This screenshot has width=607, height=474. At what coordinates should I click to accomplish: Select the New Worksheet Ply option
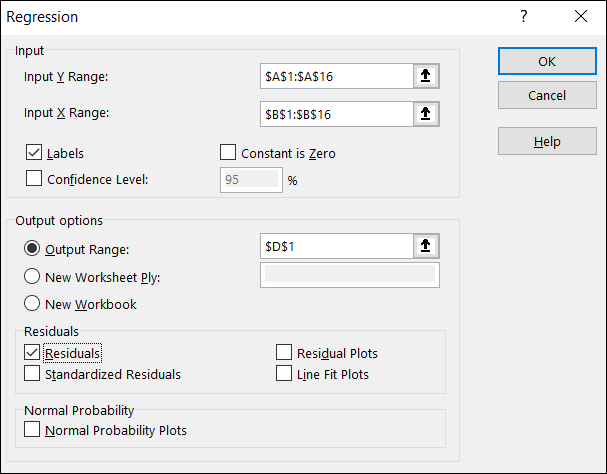(32, 277)
